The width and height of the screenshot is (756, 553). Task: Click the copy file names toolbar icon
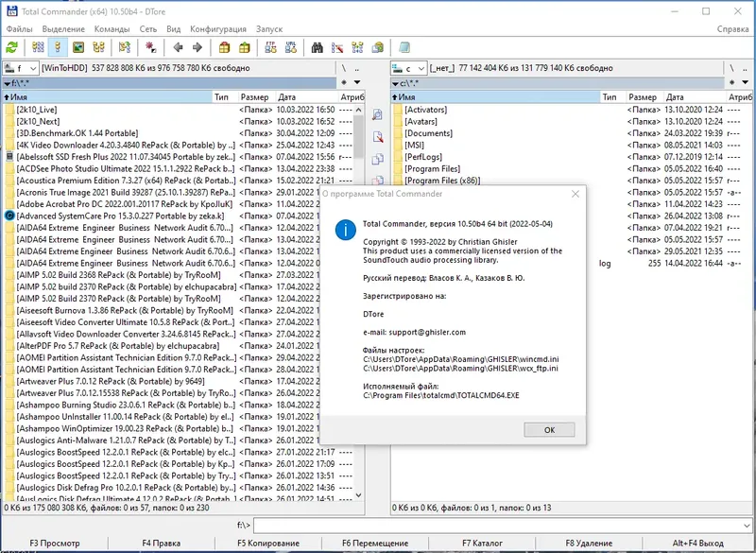pos(377,47)
